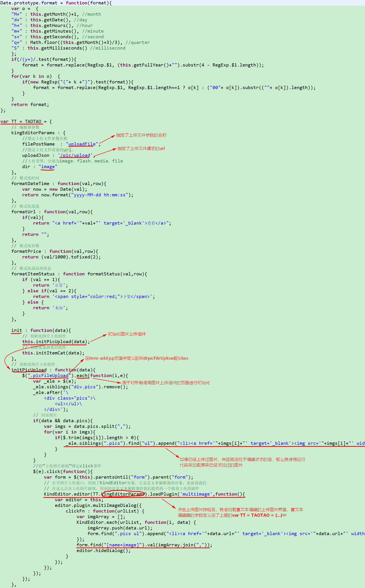Screen dimensions: 365x588
Task: Click the "//quarter" comment
Action: 138,42
